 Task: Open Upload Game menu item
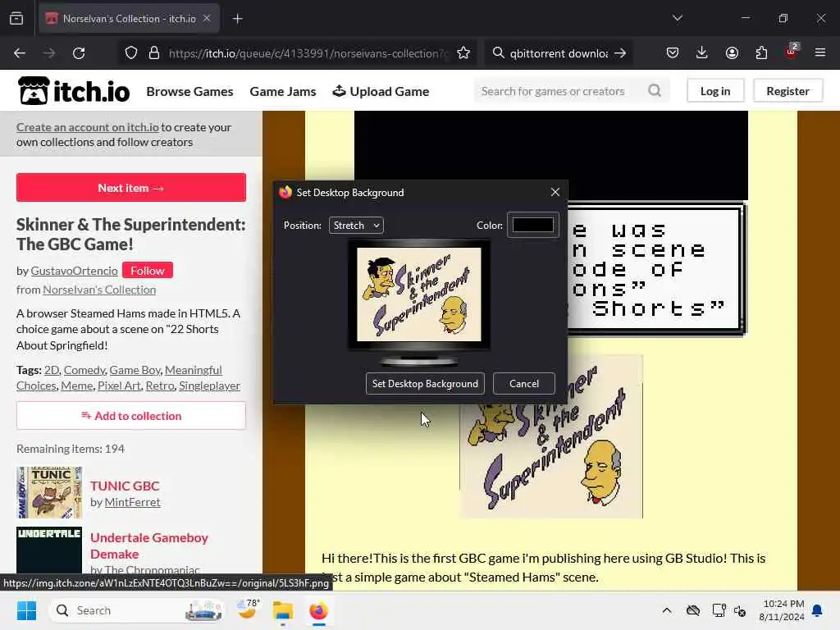pyautogui.click(x=381, y=92)
